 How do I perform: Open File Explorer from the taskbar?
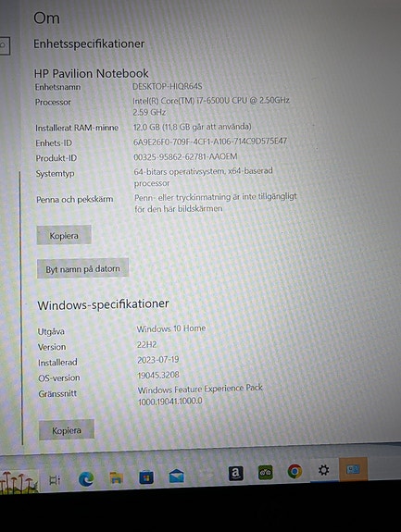click(x=116, y=477)
